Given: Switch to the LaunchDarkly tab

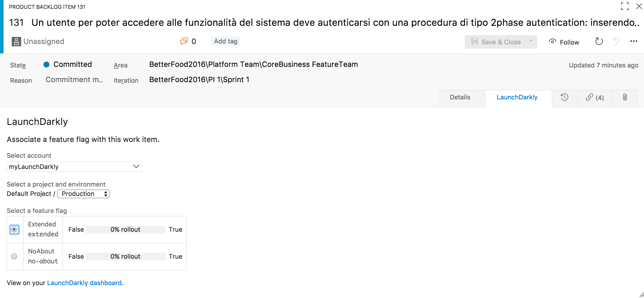Looking at the screenshot, I should pyautogui.click(x=517, y=97).
